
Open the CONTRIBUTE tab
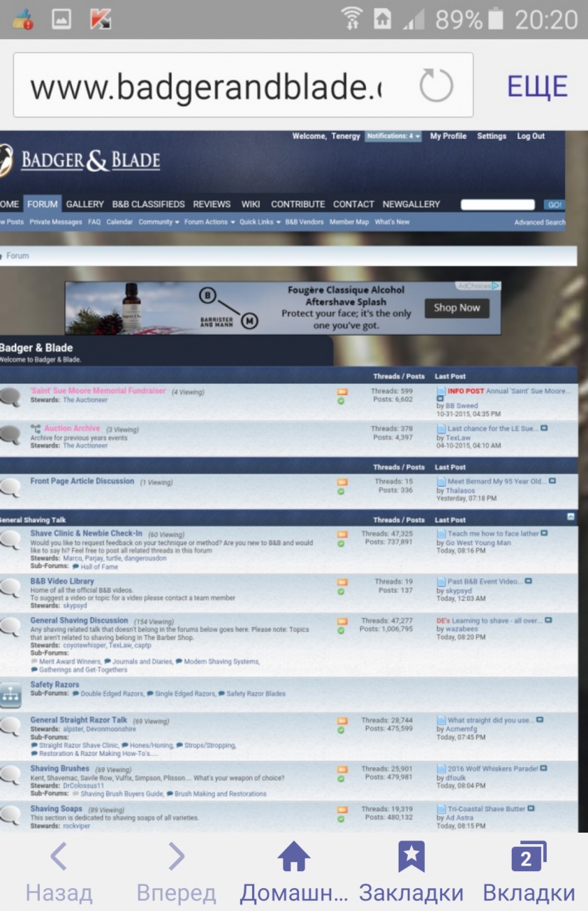tap(298, 204)
